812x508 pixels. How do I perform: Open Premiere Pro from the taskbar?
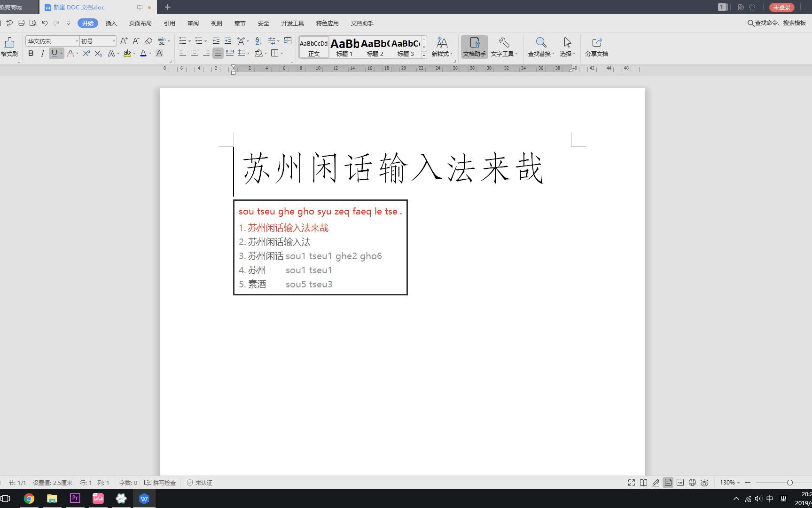coord(75,499)
